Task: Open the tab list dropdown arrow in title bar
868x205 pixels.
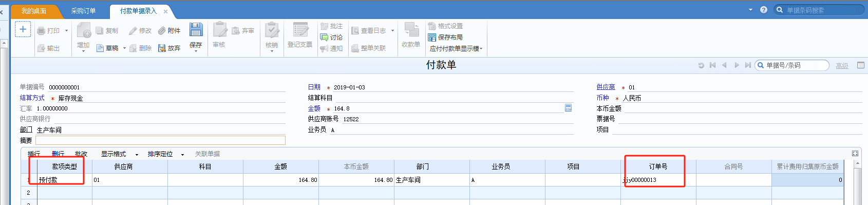Action: (750, 10)
